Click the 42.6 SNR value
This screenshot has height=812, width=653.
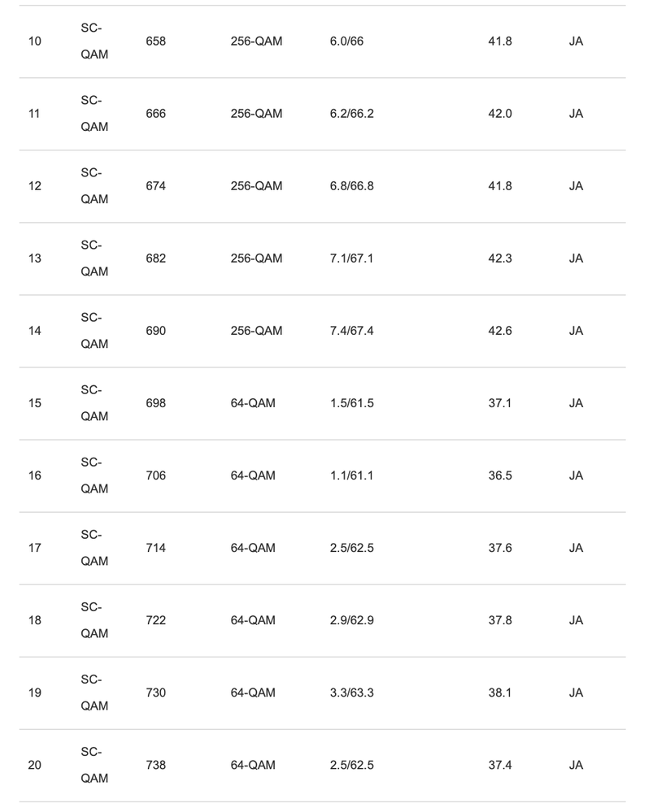pyautogui.click(x=499, y=331)
